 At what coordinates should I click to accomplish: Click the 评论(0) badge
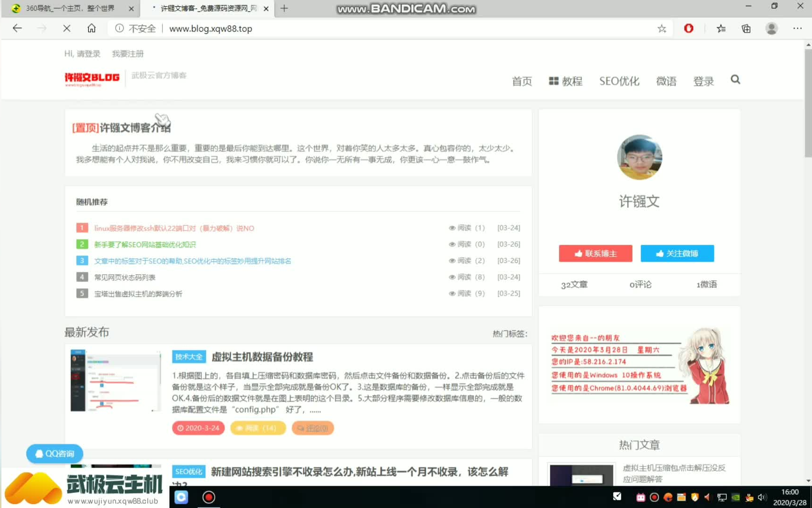[x=312, y=428]
